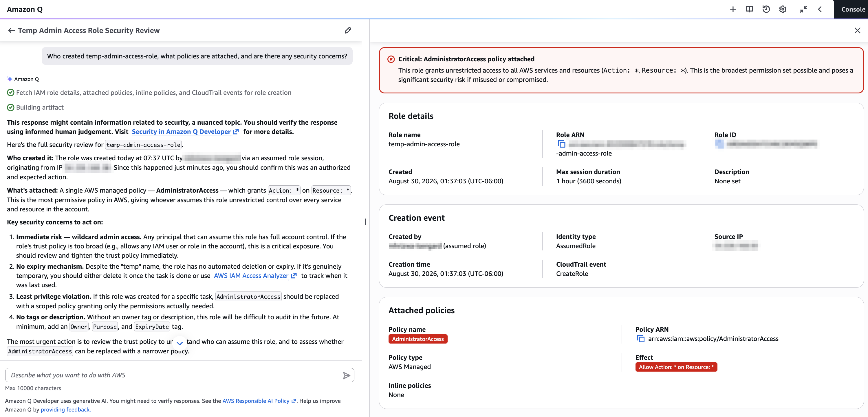Viewport: 868px width, 417px height.
Task: Collapse the panel with shrink arrows icon
Action: [x=803, y=10]
